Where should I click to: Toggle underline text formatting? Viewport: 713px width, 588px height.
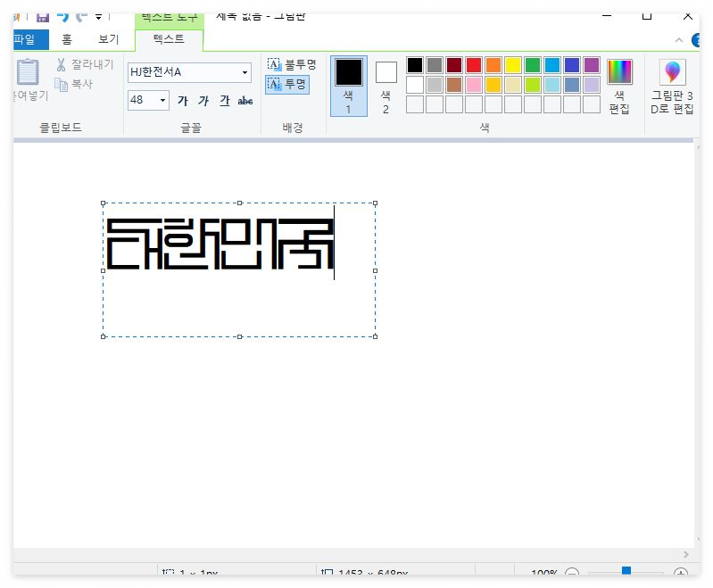(x=225, y=101)
